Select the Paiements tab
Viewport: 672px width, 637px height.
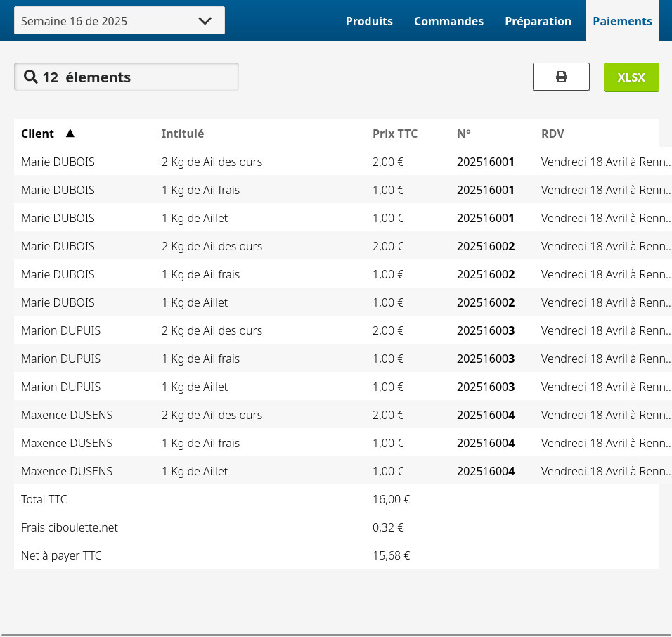point(622,21)
